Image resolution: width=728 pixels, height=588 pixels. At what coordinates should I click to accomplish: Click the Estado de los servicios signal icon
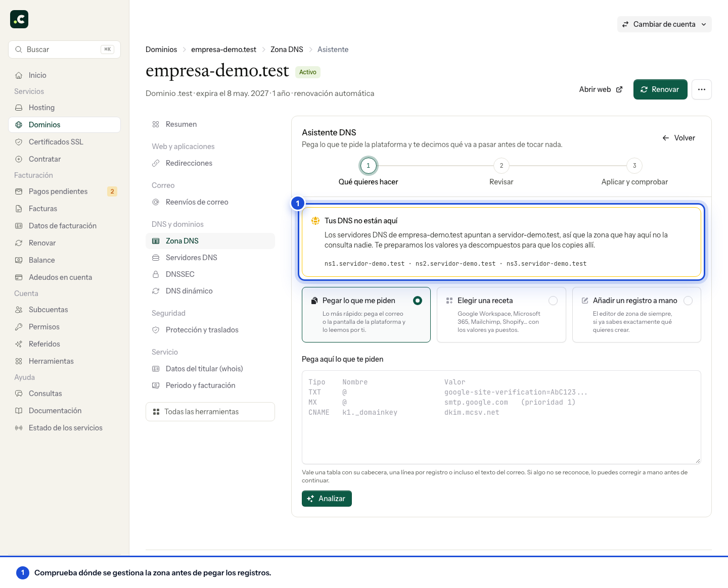[19, 428]
